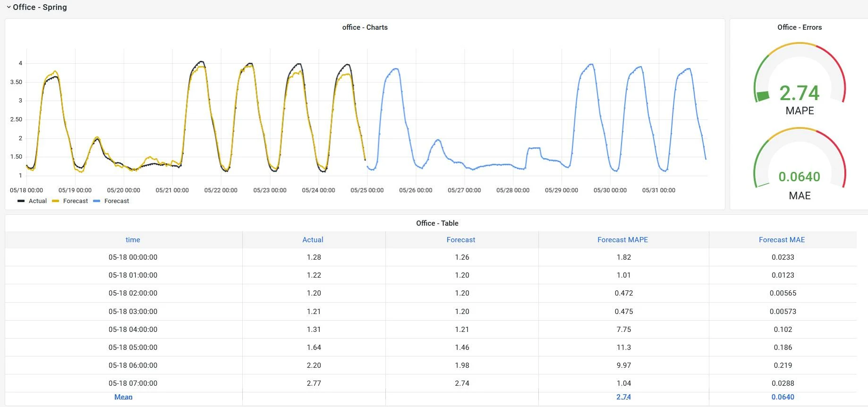Select the time cell "05-18 06:00:00"
This screenshot has width=868, height=407.
pyautogui.click(x=133, y=365)
